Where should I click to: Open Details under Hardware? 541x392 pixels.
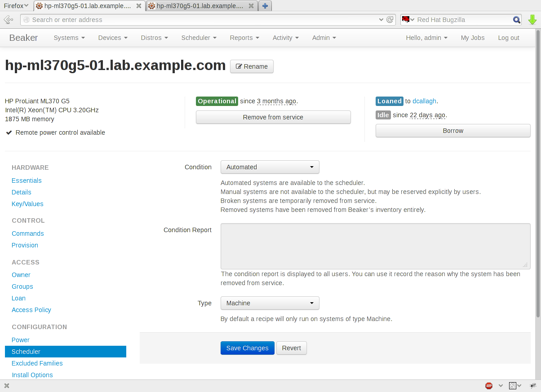[22, 192]
